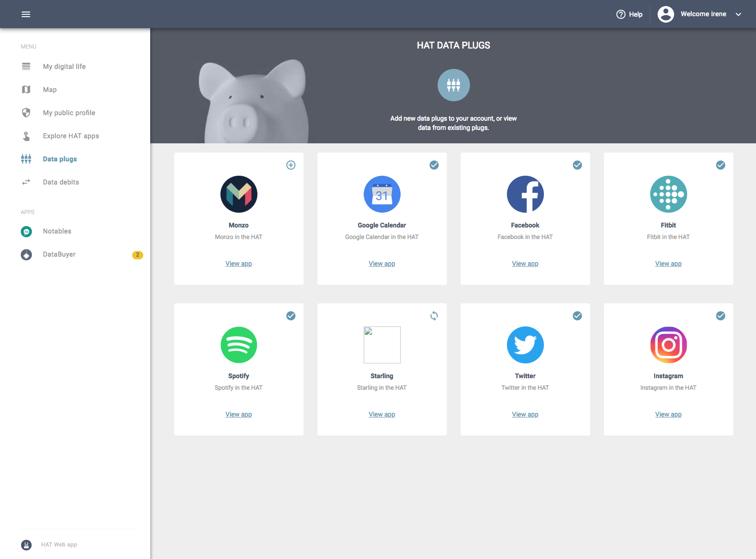
Task: Click the My digital life sidebar icon
Action: pyautogui.click(x=26, y=67)
